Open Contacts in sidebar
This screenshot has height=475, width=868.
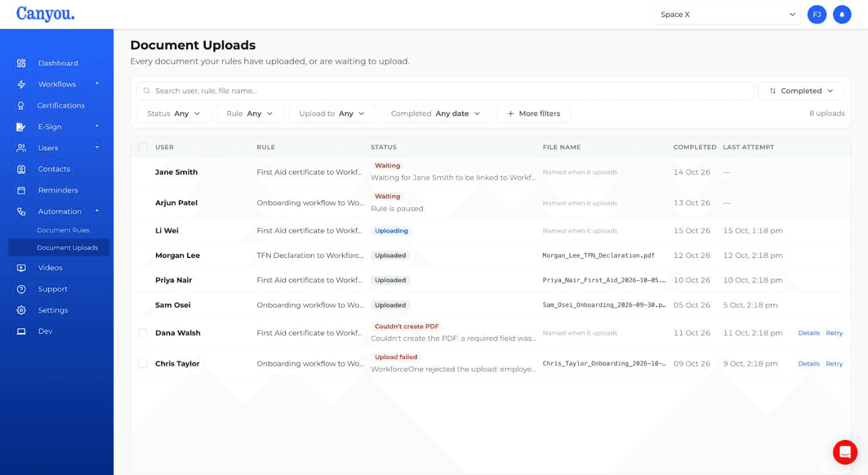(x=54, y=169)
